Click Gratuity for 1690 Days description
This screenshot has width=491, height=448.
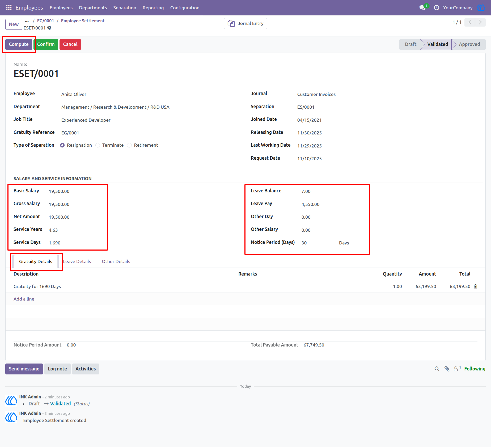(37, 287)
